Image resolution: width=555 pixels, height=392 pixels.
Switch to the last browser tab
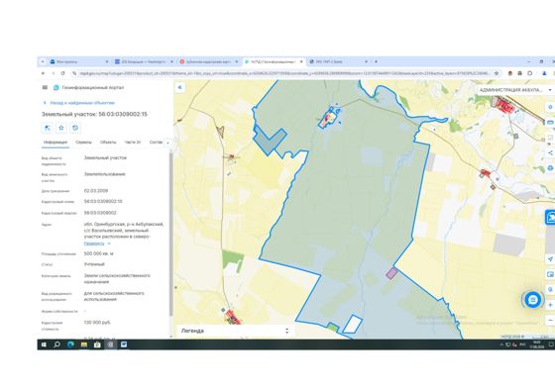coord(338,61)
